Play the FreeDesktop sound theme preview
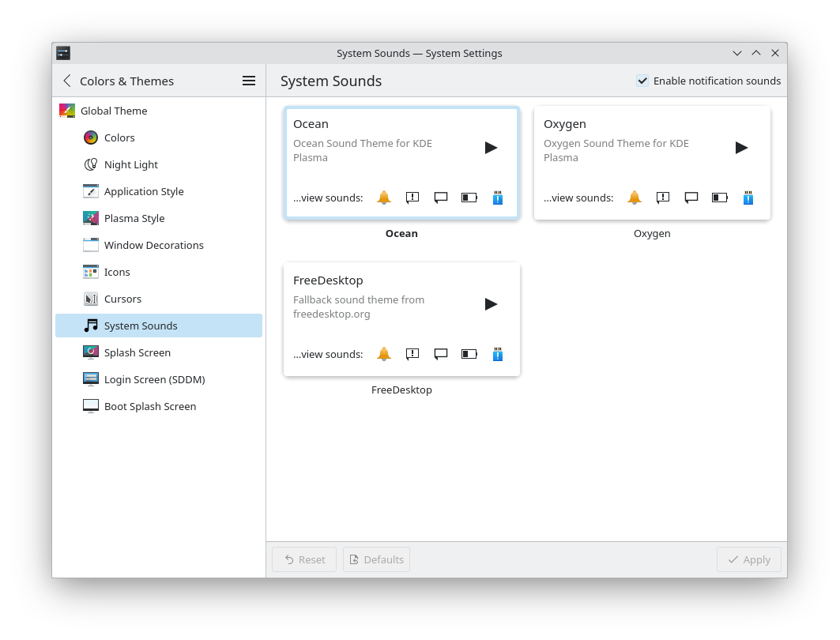Screen dimensions: 840x640 [491, 304]
